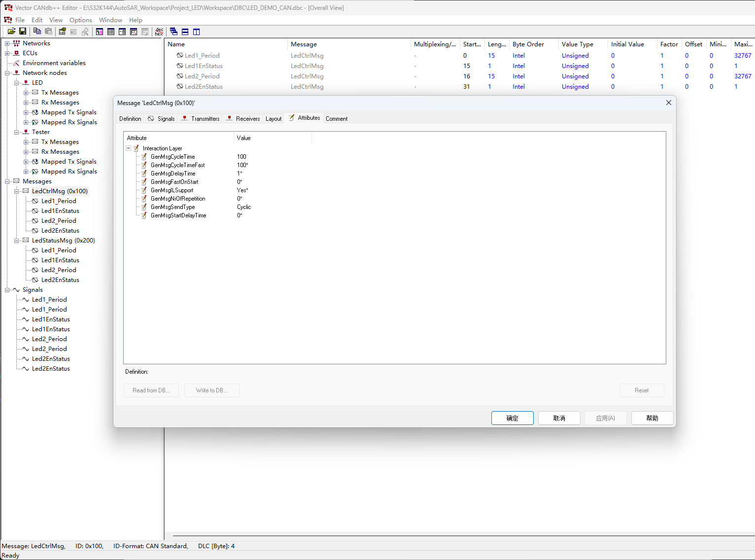
Task: Select Led2EnStatus row in signal list
Action: tap(204, 87)
